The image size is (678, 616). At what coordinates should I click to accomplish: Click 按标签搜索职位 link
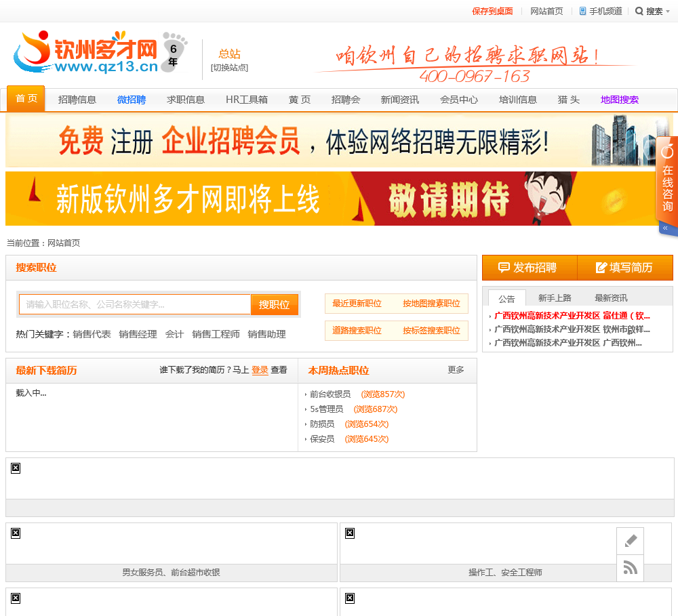tap(431, 331)
